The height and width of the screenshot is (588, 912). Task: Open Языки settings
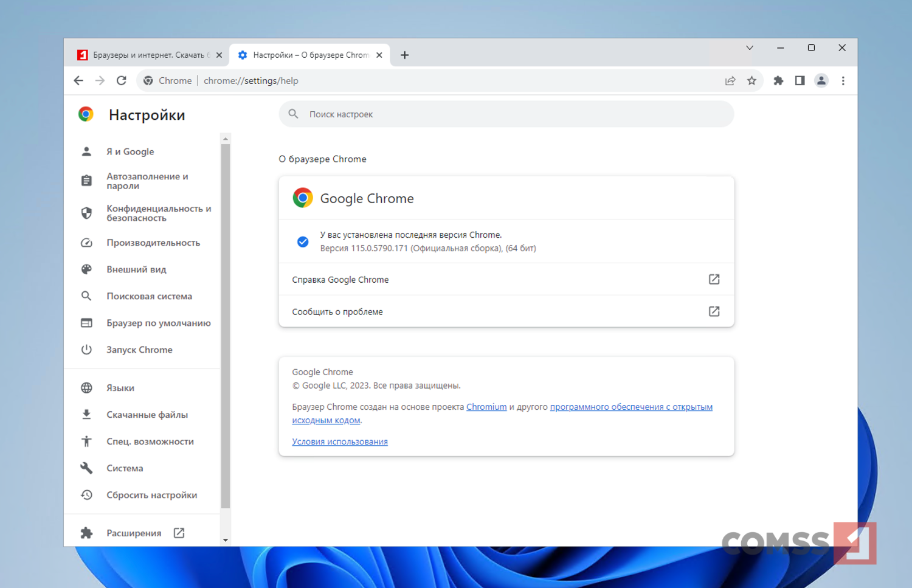(x=142, y=387)
